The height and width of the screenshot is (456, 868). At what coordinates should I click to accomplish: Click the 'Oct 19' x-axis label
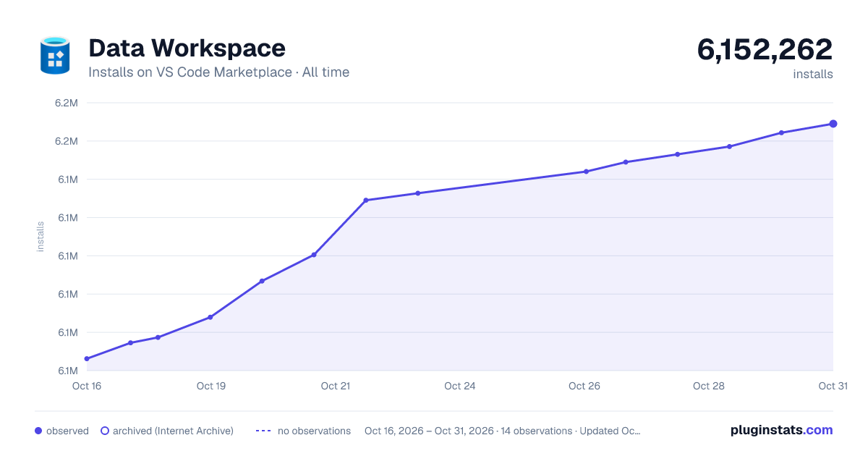tap(211, 386)
